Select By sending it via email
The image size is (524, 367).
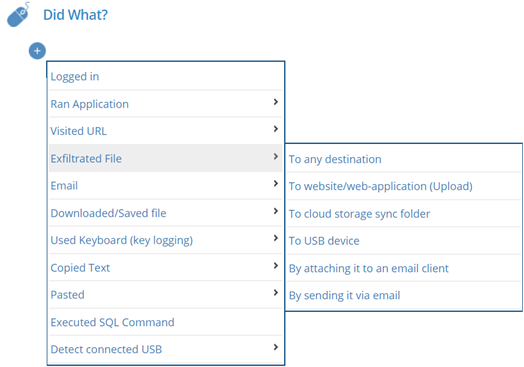click(404, 295)
